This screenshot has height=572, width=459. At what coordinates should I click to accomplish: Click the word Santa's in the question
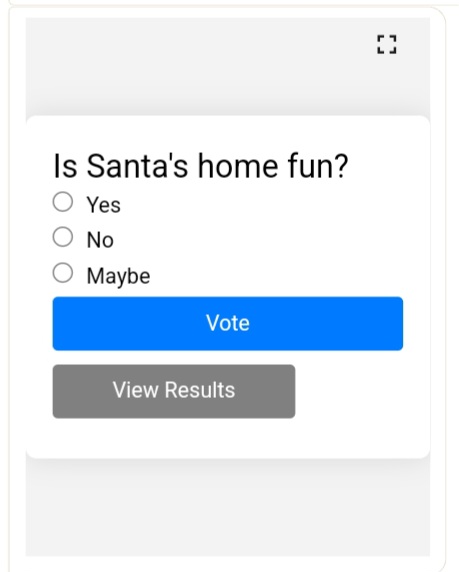(x=137, y=166)
